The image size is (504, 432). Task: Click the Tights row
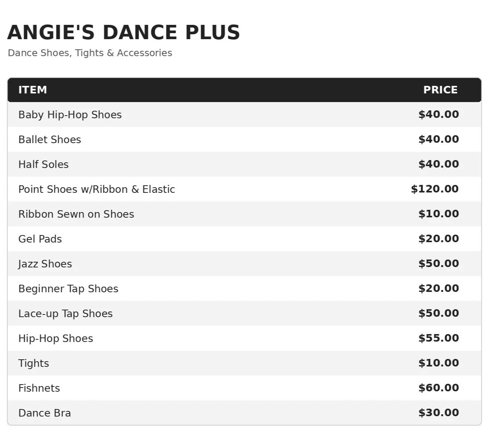244,363
